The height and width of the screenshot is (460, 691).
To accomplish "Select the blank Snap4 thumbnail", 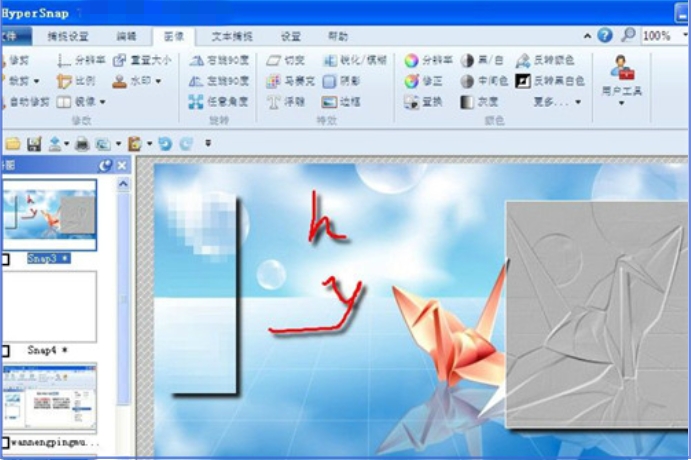I will point(49,306).
